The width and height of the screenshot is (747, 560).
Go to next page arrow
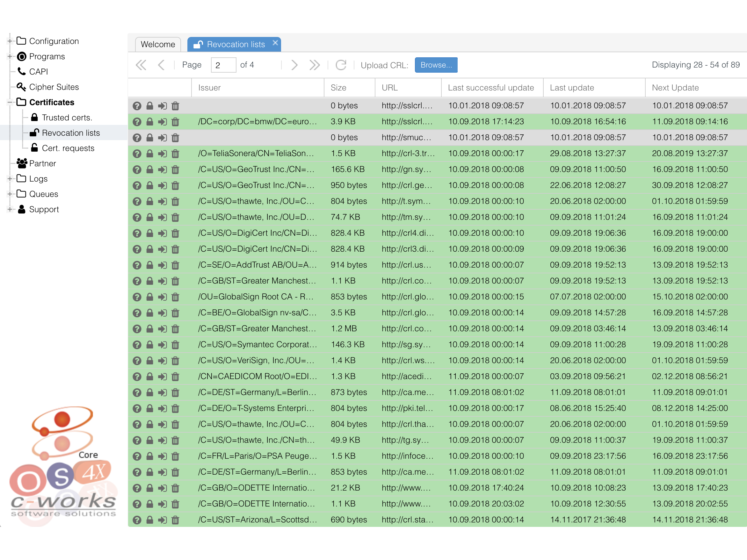click(294, 65)
